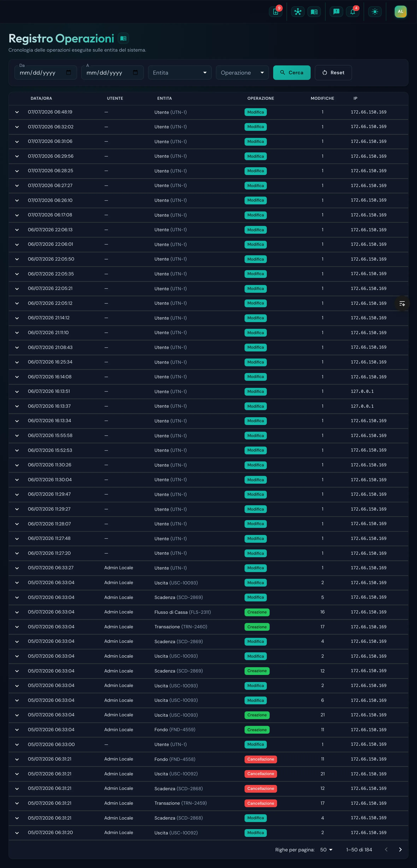The image size is (417, 868).
Task: Open the file upload icon with badge 9
Action: tap(275, 12)
